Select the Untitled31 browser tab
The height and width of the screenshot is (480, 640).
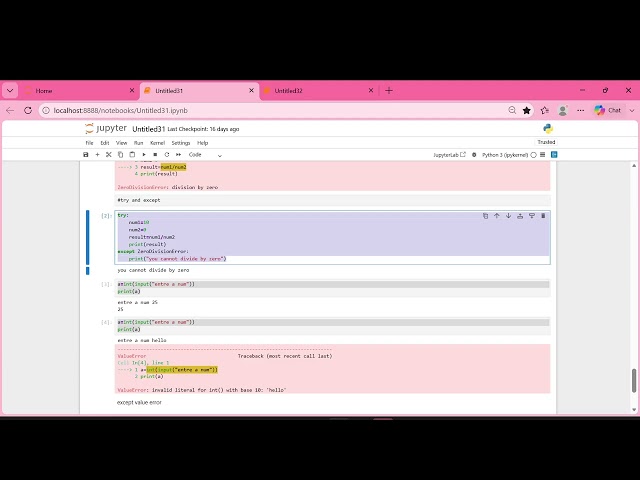coord(198,91)
